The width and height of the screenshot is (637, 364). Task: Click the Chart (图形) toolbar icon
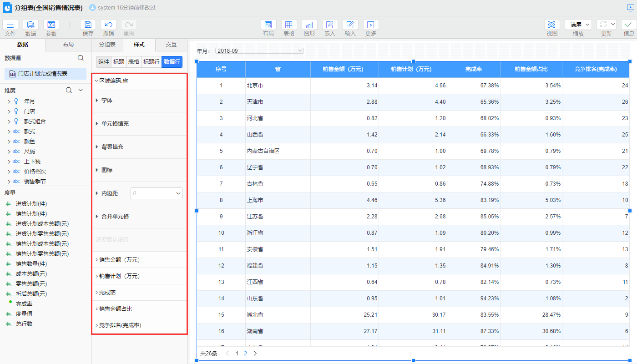click(x=309, y=25)
